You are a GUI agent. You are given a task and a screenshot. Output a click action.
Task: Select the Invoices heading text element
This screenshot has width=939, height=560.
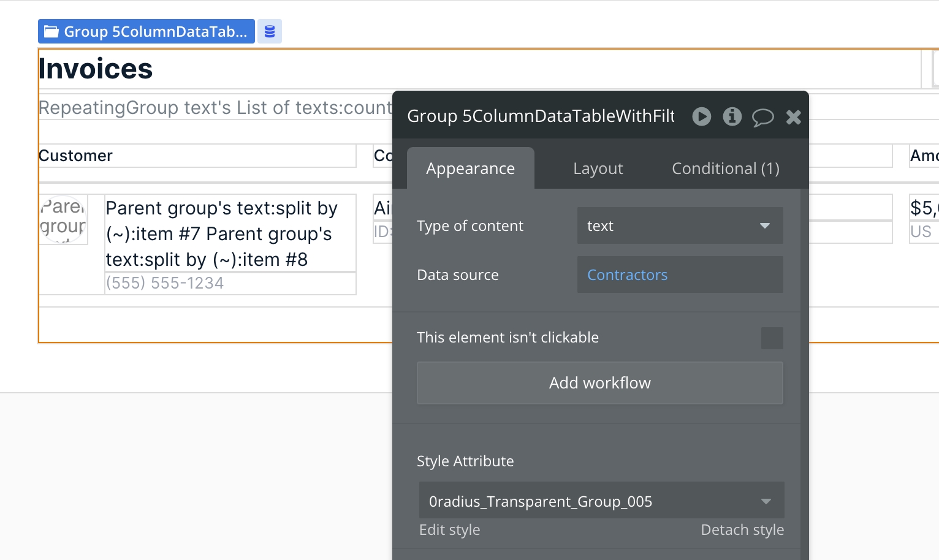[x=96, y=69]
